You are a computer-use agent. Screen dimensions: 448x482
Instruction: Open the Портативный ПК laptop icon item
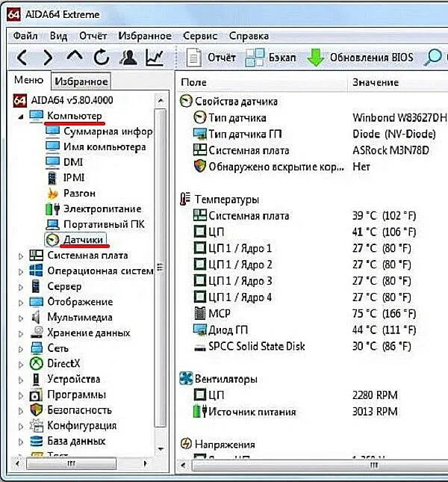coord(52,224)
